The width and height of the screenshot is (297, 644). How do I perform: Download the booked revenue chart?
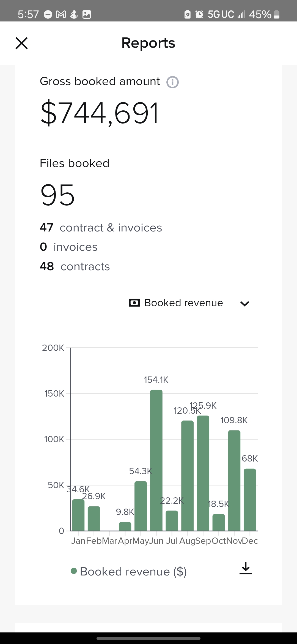pyautogui.click(x=246, y=568)
